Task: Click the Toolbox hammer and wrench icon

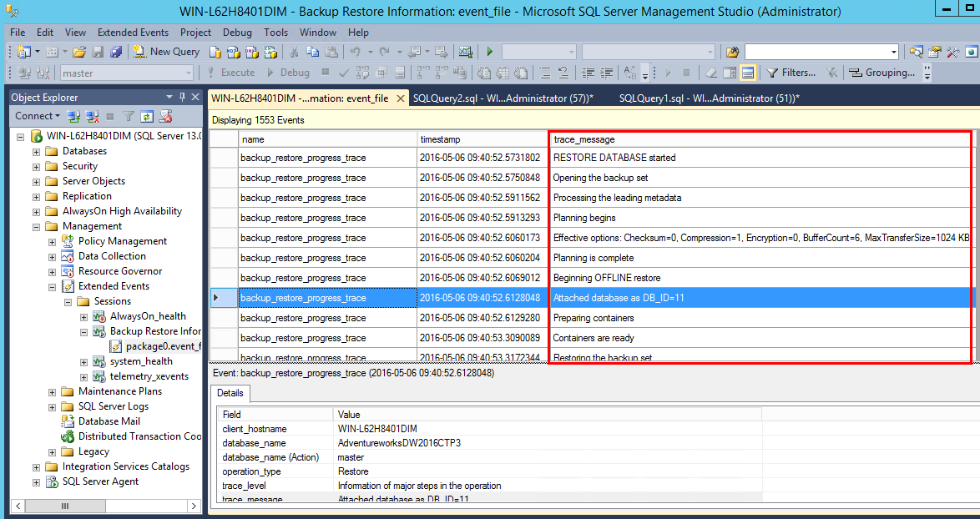Action: tap(952, 52)
